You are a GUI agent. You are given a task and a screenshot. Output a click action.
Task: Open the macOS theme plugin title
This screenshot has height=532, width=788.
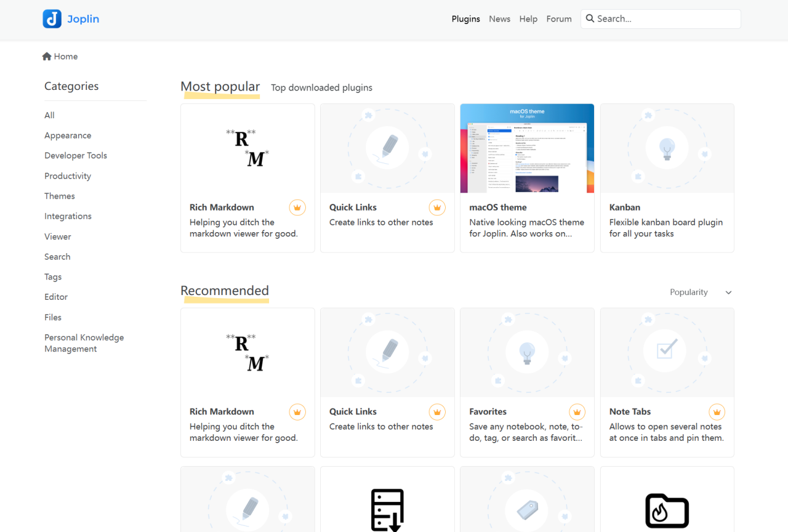point(498,208)
